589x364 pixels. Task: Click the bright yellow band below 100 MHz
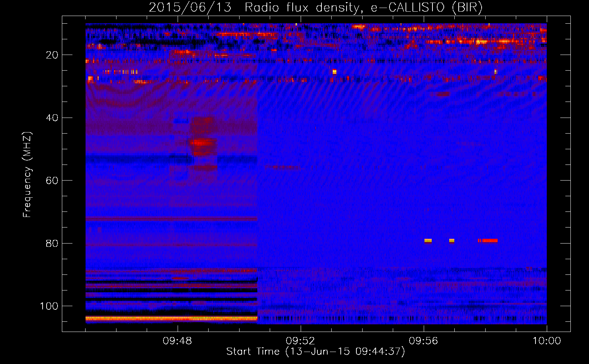pos(171,318)
